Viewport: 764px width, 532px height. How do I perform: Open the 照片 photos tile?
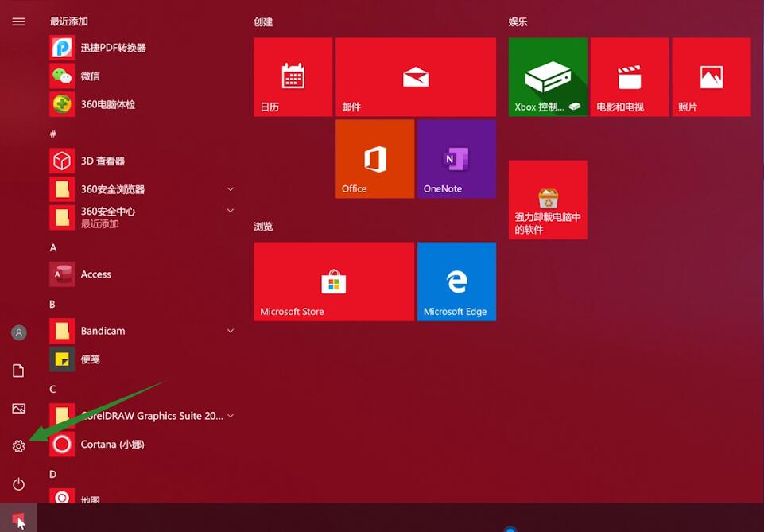pyautogui.click(x=712, y=77)
